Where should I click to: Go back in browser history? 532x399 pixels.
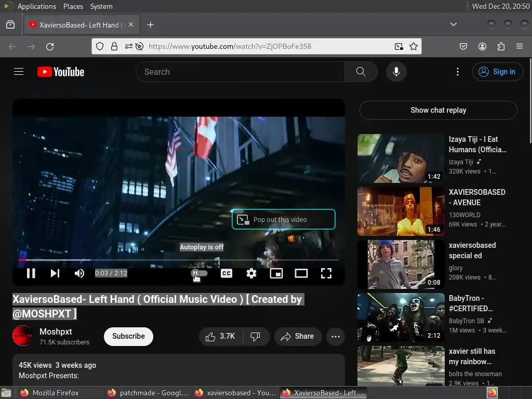[12, 46]
